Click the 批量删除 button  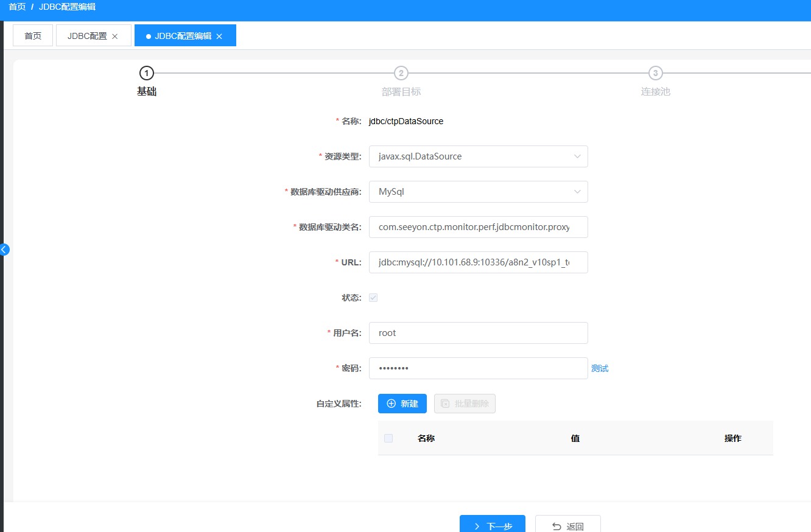(x=465, y=404)
